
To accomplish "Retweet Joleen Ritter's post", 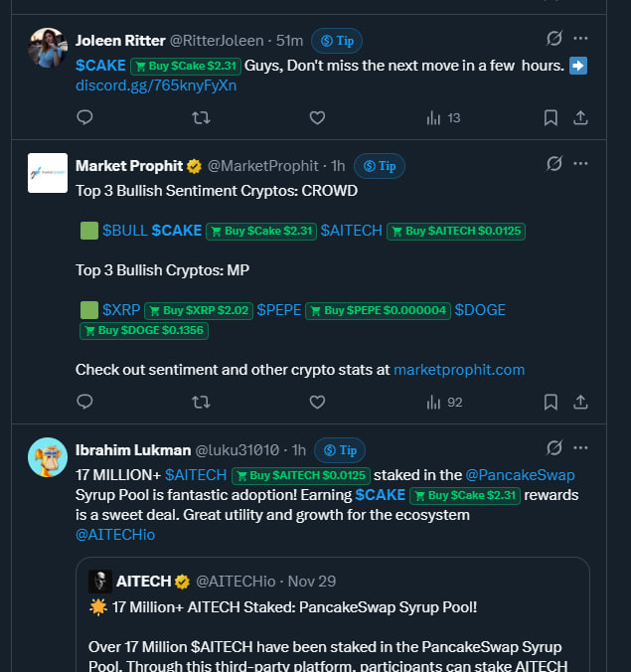I will pos(201,117).
